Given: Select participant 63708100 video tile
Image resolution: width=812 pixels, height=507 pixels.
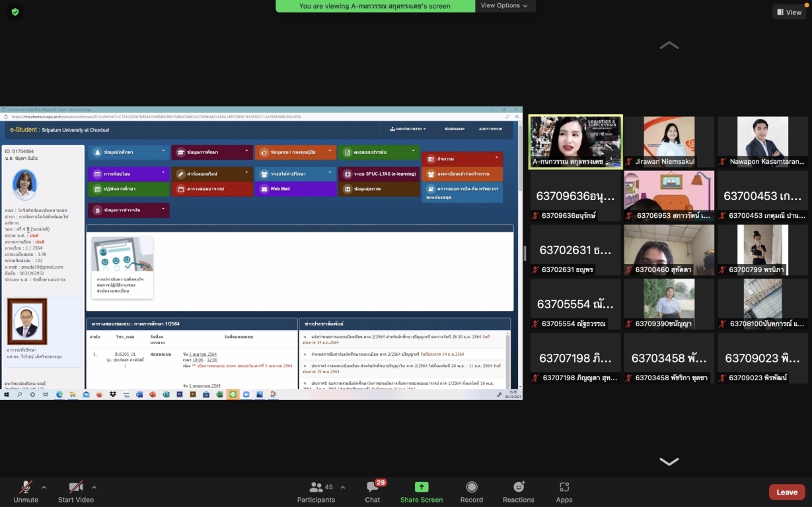Looking at the screenshot, I should tap(763, 304).
